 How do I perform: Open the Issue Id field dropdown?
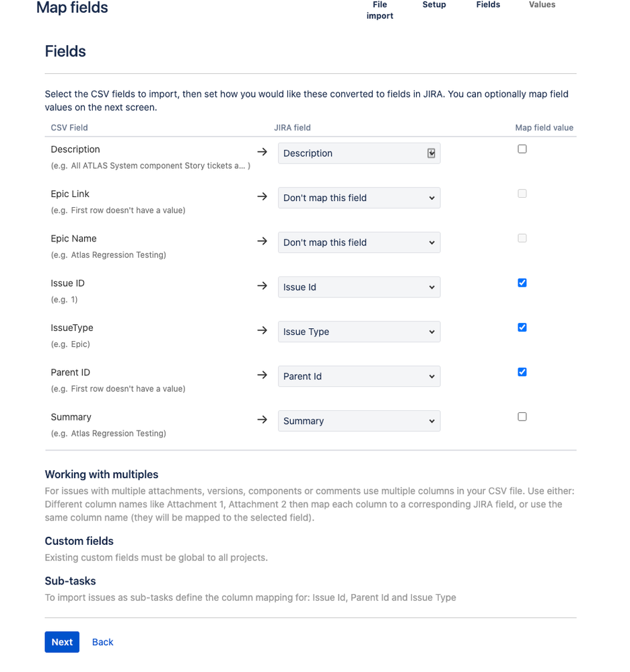(x=359, y=287)
